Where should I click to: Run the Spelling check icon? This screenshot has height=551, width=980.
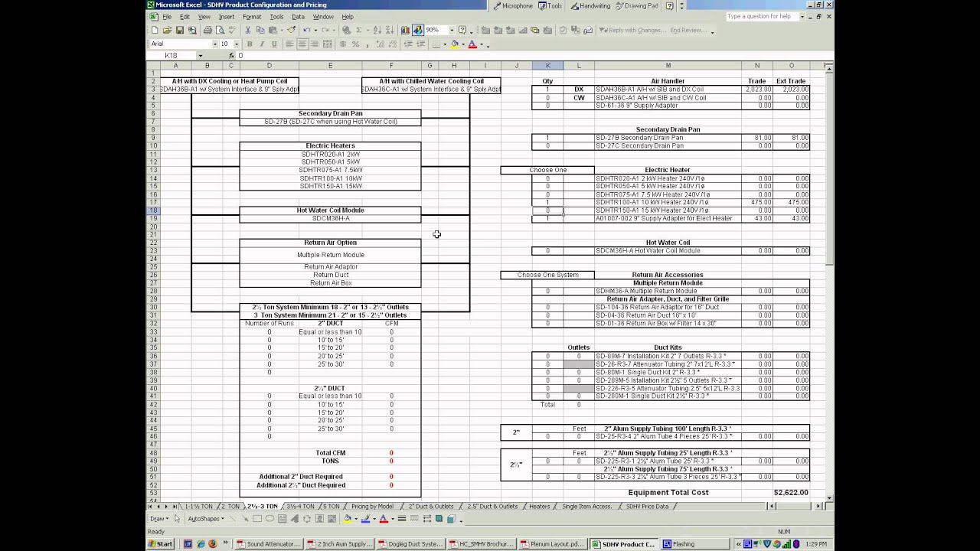(232, 30)
